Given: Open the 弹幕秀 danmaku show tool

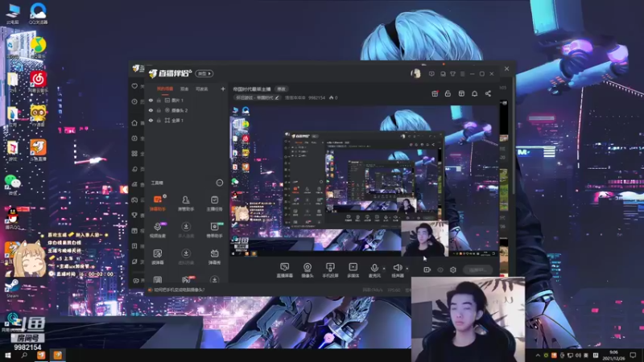Looking at the screenshot, I should 214,257.
